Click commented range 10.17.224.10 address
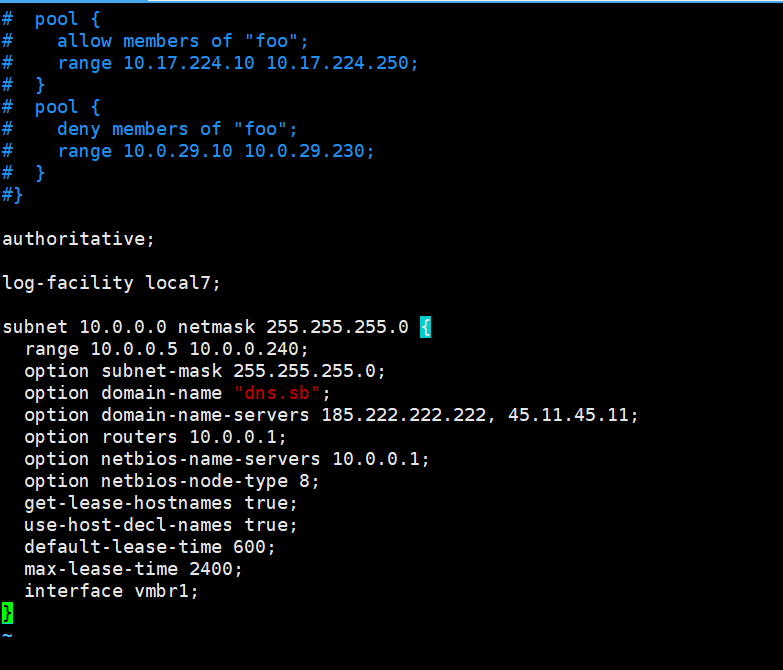The width and height of the screenshot is (783, 670). [x=189, y=63]
